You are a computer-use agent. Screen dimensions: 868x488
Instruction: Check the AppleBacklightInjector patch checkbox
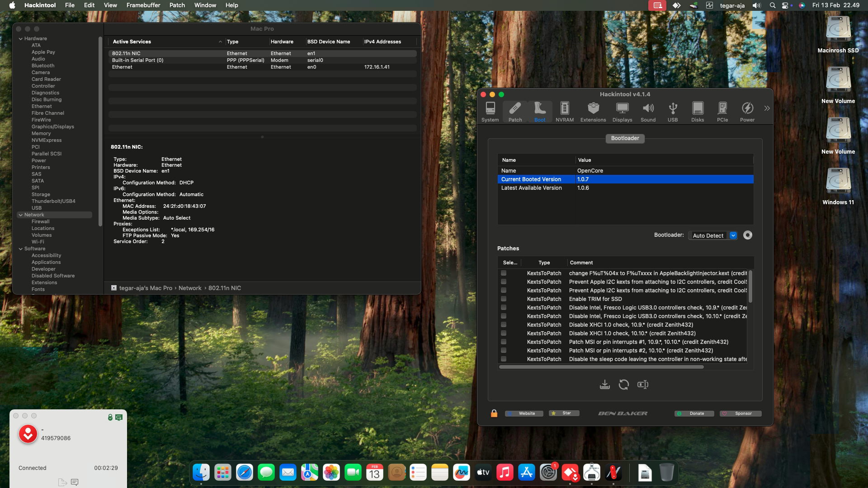click(x=504, y=273)
